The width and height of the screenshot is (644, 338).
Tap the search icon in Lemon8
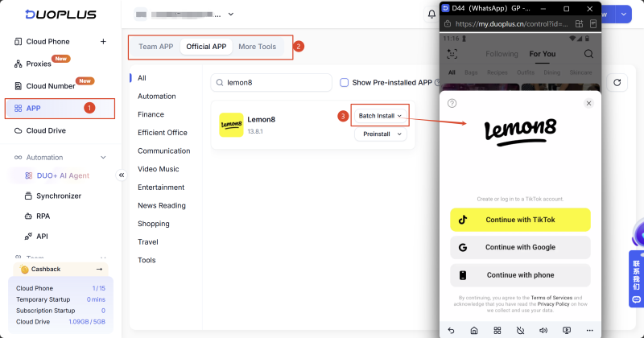tap(588, 54)
